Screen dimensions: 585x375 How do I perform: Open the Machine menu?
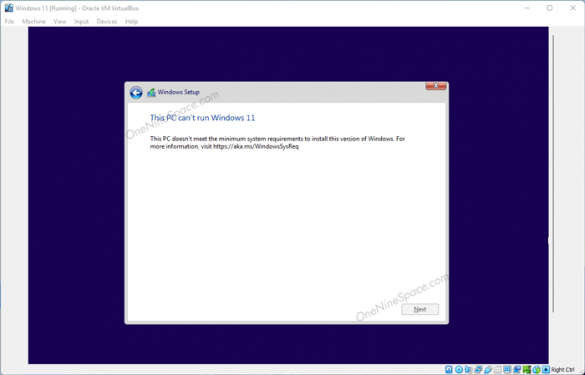click(x=34, y=22)
